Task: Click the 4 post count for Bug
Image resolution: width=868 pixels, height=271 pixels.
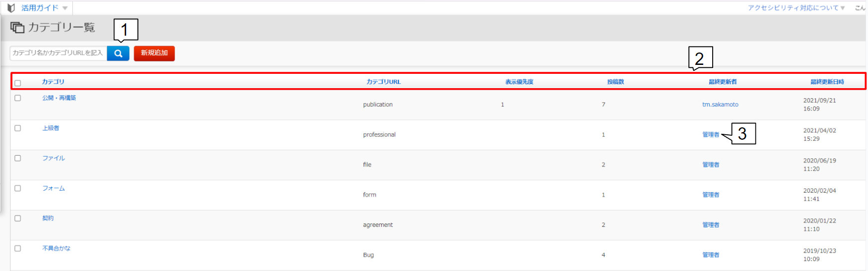Action: coord(603,255)
